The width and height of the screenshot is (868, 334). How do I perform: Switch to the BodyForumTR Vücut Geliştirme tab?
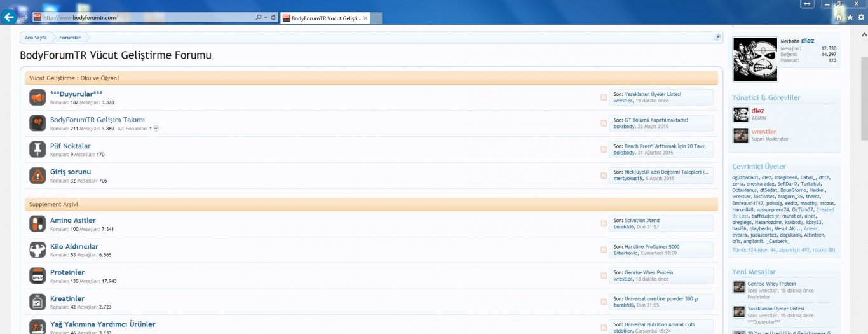click(325, 18)
